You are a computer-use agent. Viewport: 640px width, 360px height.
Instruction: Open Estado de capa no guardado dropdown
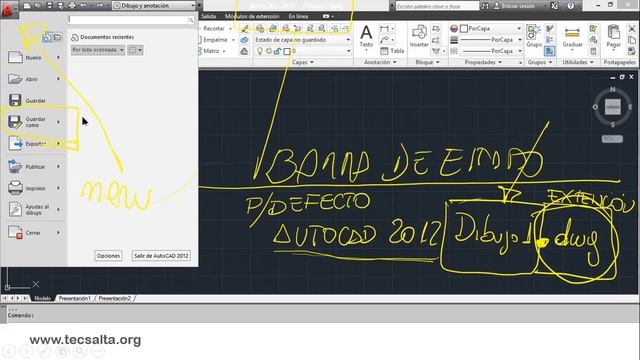point(302,40)
